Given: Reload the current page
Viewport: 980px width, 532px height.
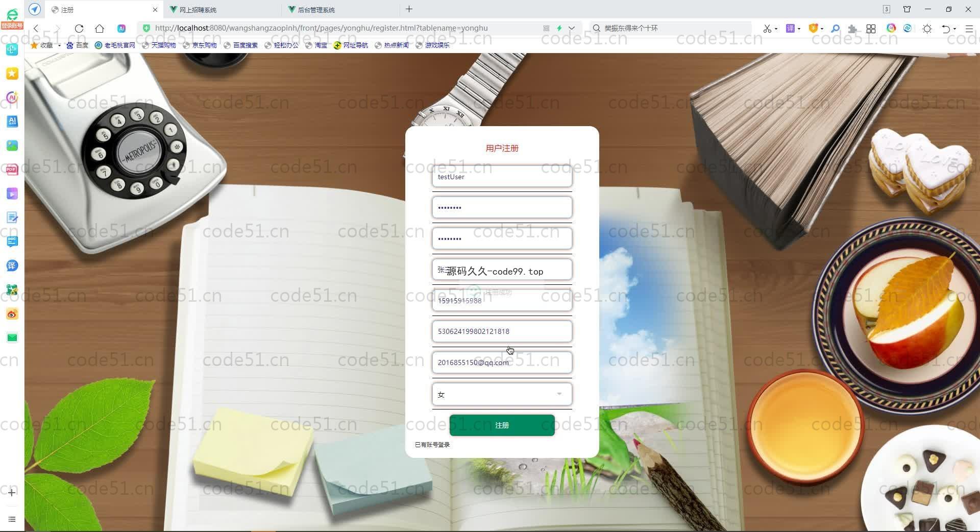Looking at the screenshot, I should 79,29.
